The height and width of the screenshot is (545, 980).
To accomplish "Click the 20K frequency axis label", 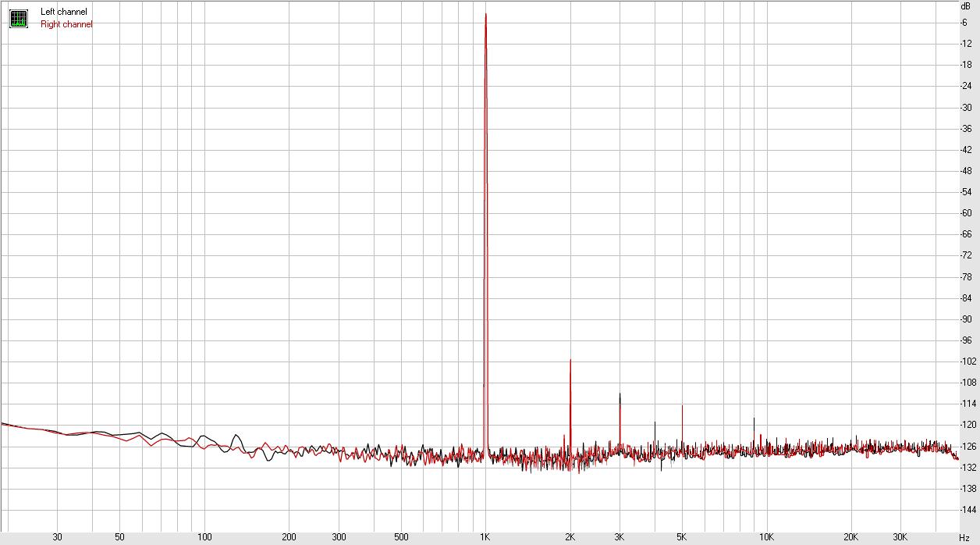I will click(851, 537).
